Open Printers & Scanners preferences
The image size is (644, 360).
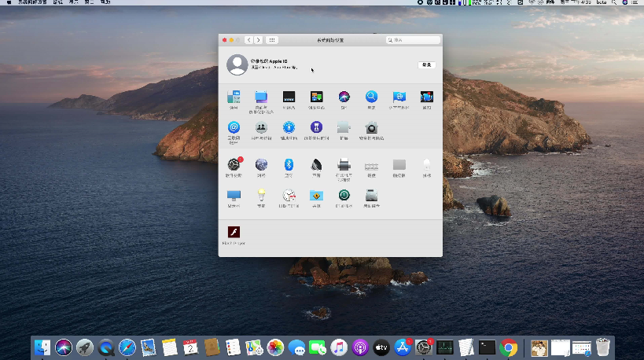pos(344,165)
